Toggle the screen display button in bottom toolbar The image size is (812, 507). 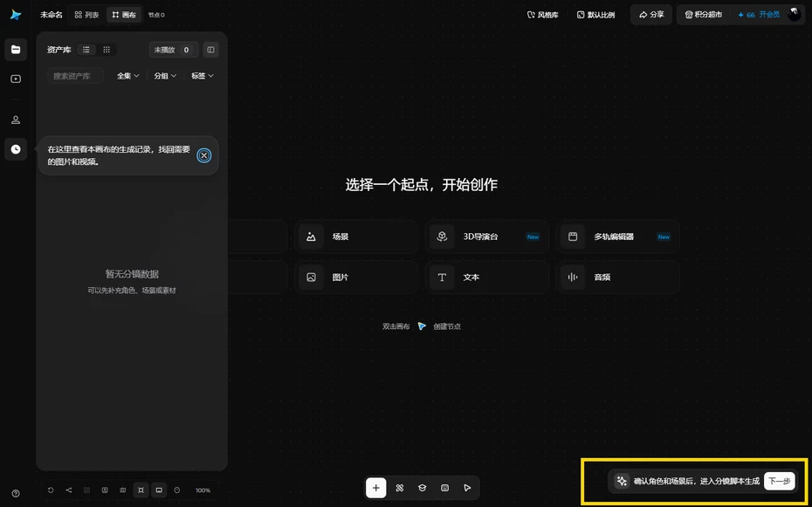[159, 490]
